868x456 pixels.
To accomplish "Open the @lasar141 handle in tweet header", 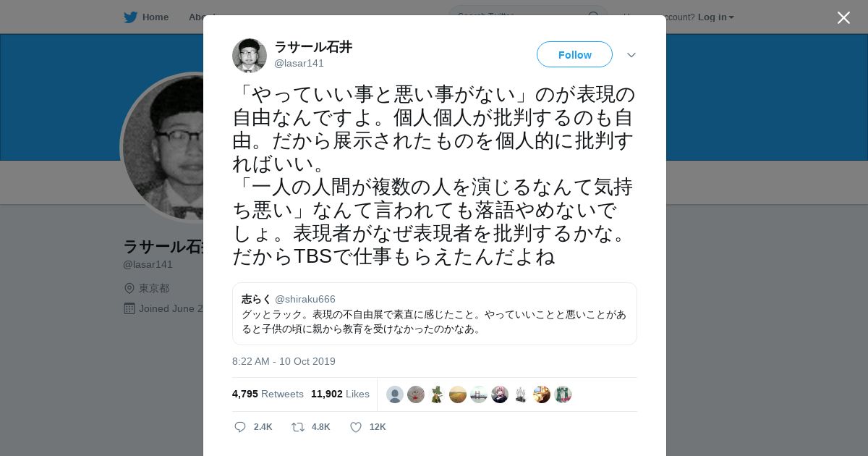I will coord(299,63).
